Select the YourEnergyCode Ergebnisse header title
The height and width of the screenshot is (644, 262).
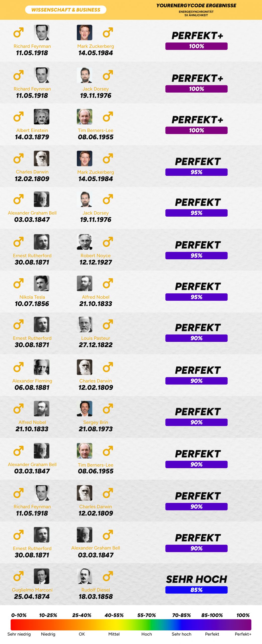pos(196,6)
